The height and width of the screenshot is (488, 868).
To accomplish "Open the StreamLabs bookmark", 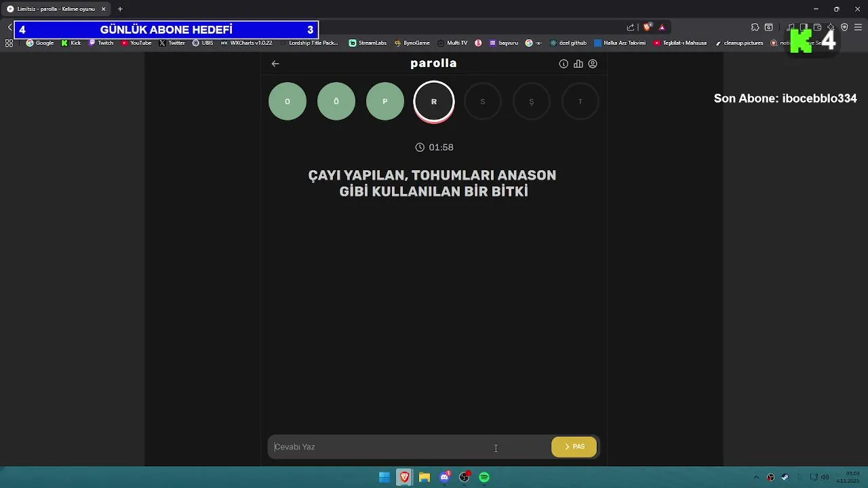I will (x=368, y=43).
